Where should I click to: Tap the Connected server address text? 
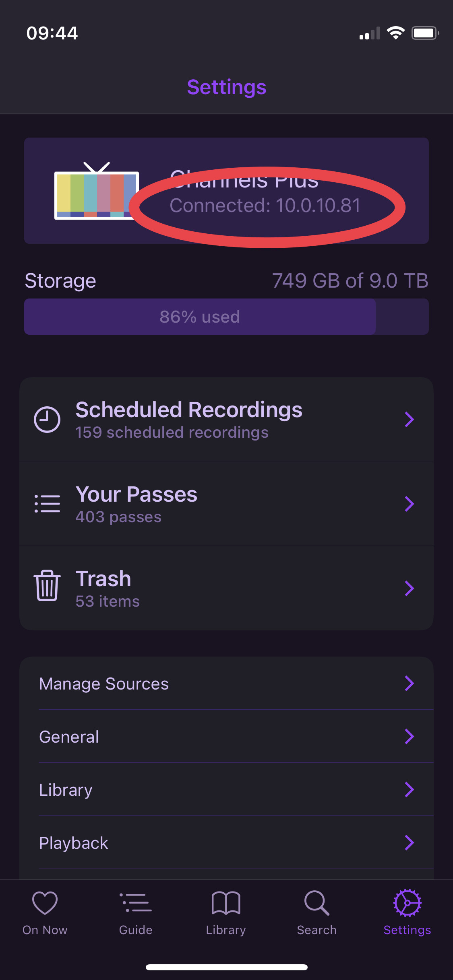click(265, 206)
